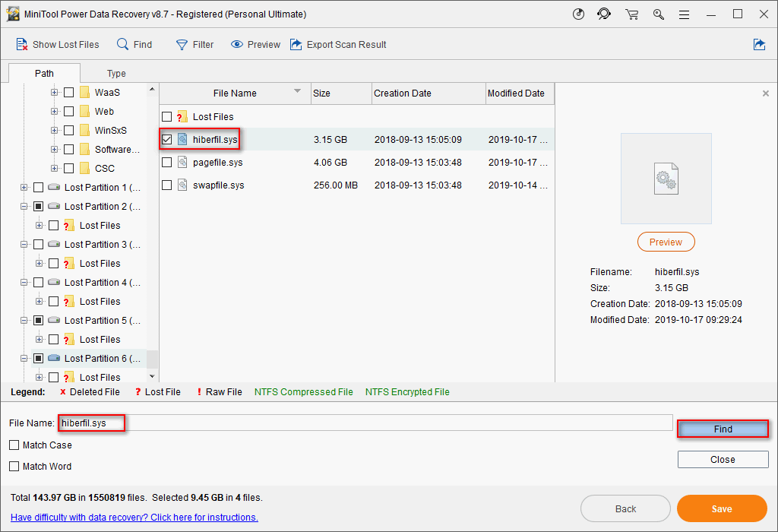Open the Filter funnel tool
The width and height of the screenshot is (778, 532).
click(x=182, y=45)
